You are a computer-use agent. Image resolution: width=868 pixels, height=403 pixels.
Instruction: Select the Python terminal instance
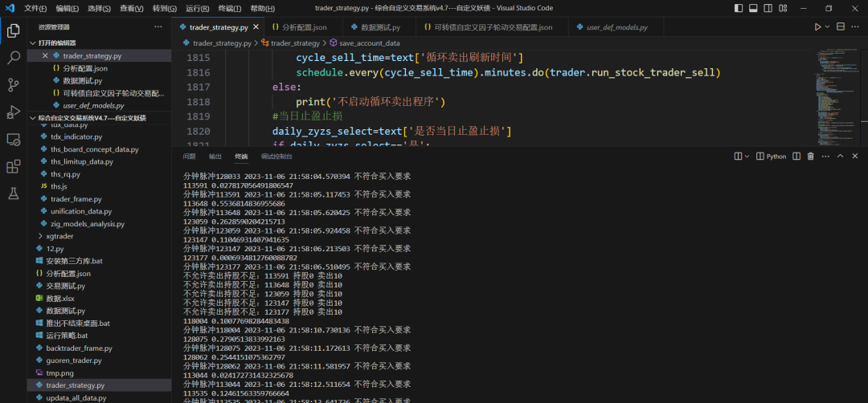(x=771, y=157)
